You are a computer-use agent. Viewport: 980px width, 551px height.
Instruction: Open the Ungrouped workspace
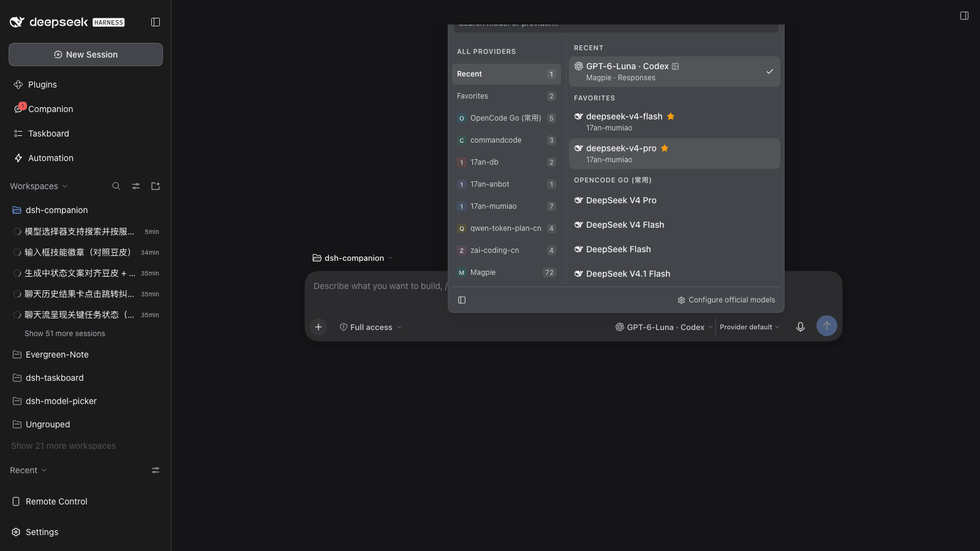pyautogui.click(x=86, y=424)
